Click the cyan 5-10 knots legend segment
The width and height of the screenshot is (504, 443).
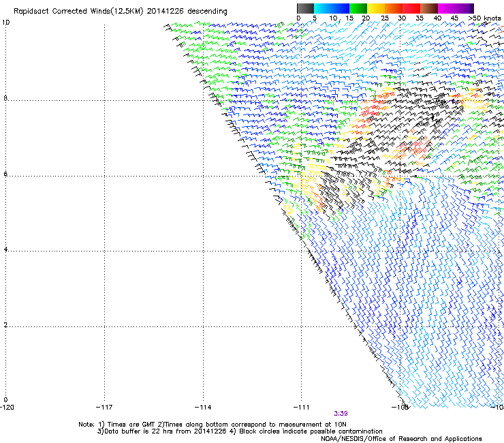[323, 8]
